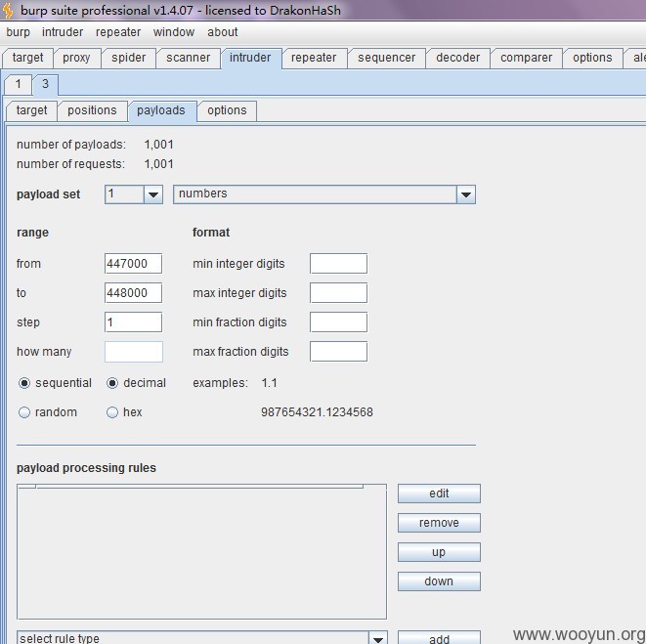Switch to the repeater tool tab
This screenshot has width=646, height=644.
tap(314, 58)
